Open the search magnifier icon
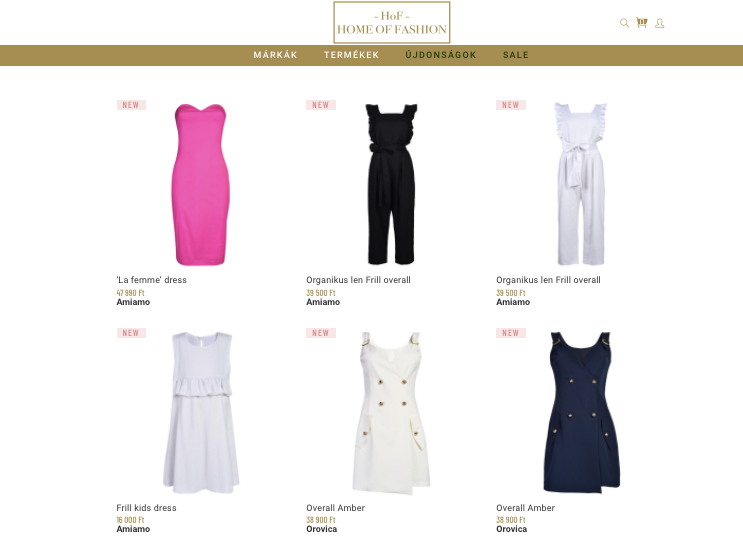This screenshot has width=743, height=549. 624,23
